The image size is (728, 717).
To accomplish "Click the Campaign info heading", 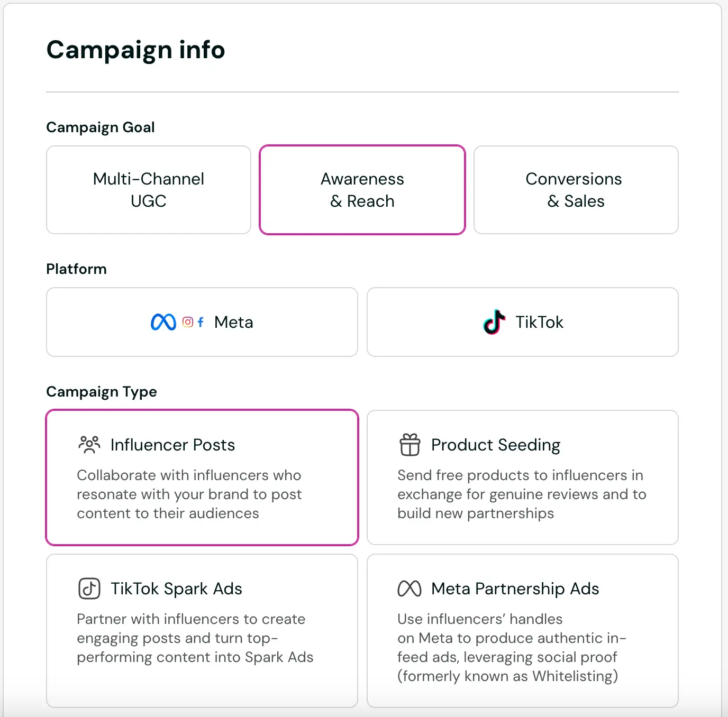I will 135,50.
